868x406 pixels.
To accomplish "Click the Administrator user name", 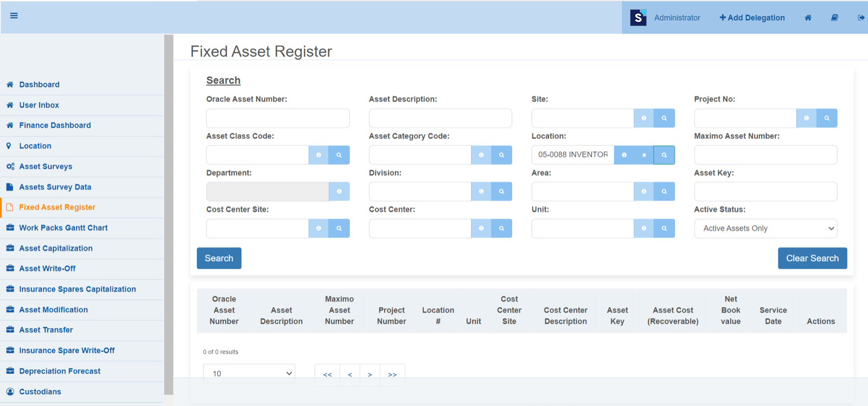I will (x=677, y=18).
